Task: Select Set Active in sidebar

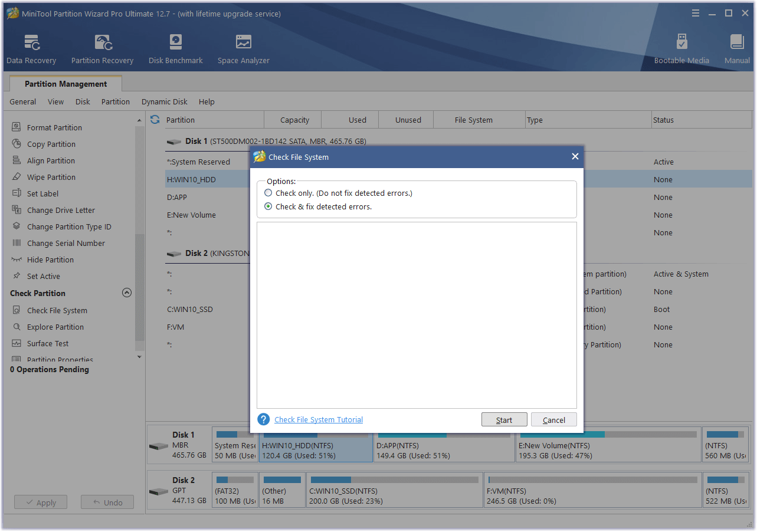Action: (x=44, y=276)
